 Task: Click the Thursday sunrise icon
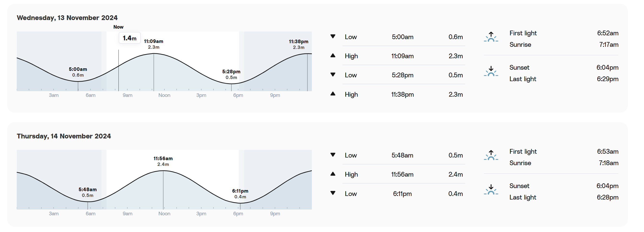tap(491, 155)
